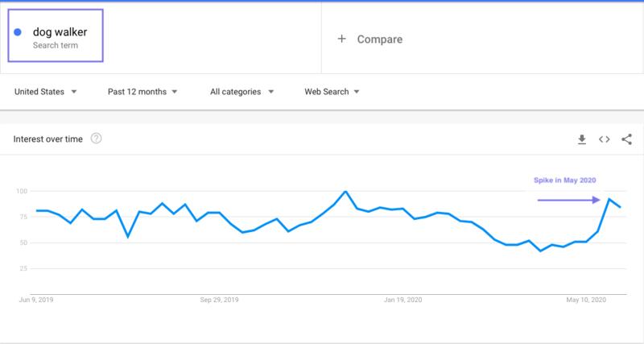Click the Interest over time heading

[x=48, y=139]
